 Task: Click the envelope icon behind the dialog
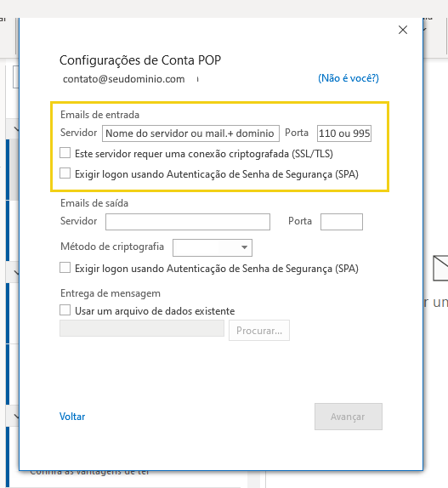[x=440, y=268]
